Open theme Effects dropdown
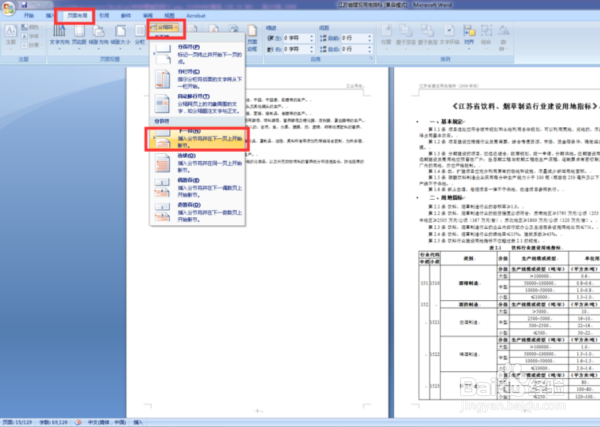Viewport: 600px width, 427px height. (31, 45)
